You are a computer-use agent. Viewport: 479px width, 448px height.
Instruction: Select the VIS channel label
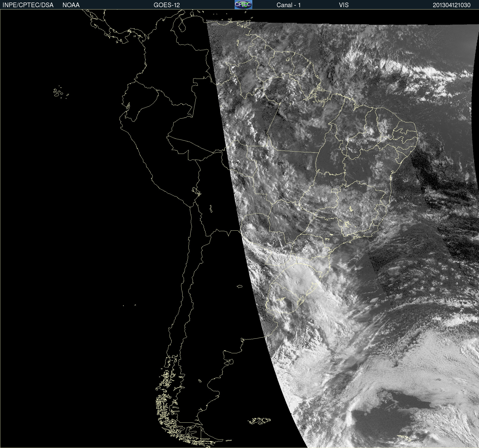click(344, 5)
